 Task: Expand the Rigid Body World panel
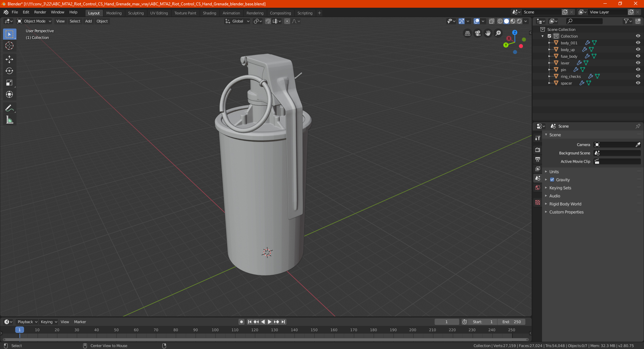(x=565, y=204)
